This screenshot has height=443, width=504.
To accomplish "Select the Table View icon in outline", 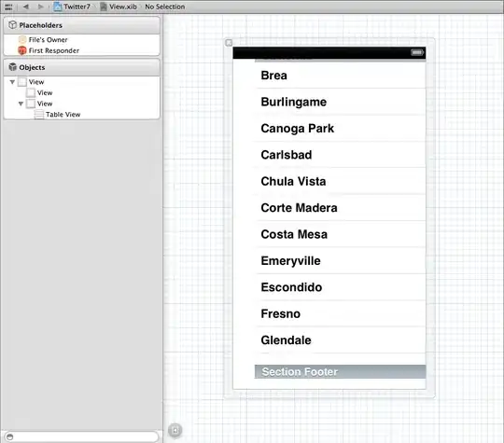I will pos(39,115).
